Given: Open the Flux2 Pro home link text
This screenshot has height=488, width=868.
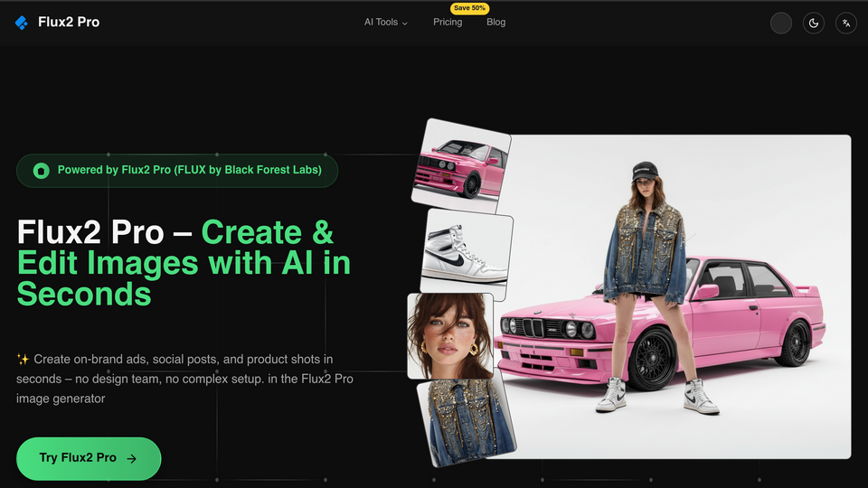Looking at the screenshot, I should point(69,22).
